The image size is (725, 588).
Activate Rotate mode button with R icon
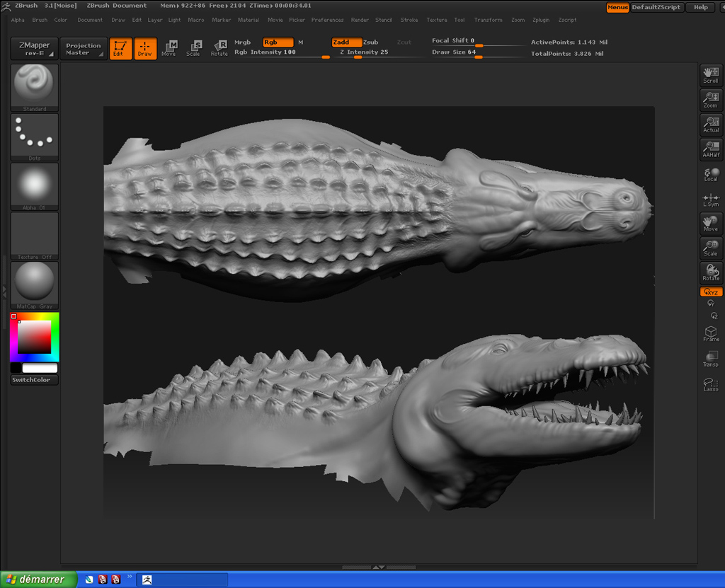(219, 49)
